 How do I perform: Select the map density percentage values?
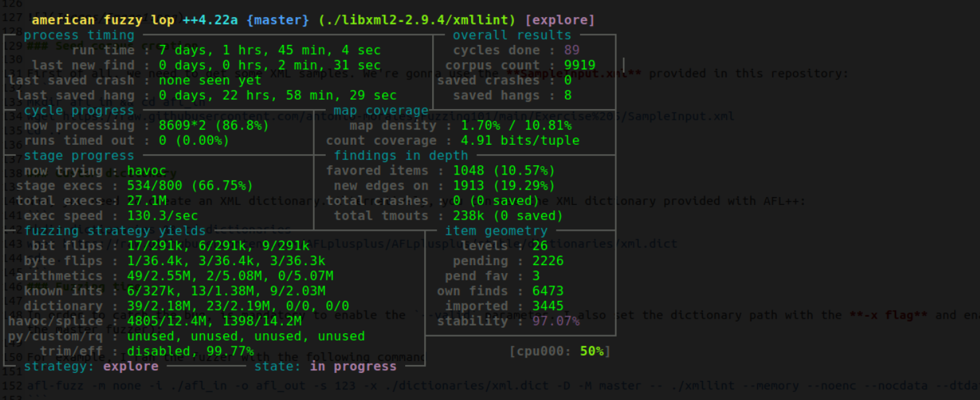click(515, 126)
